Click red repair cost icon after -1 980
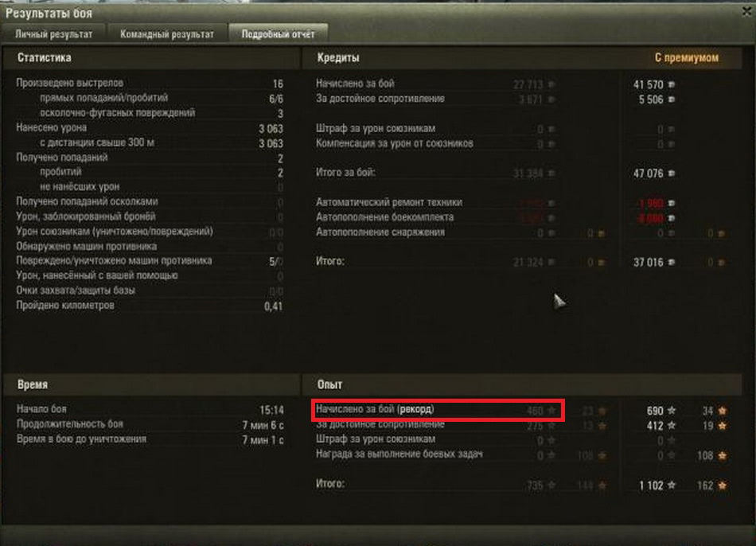 pos(671,204)
